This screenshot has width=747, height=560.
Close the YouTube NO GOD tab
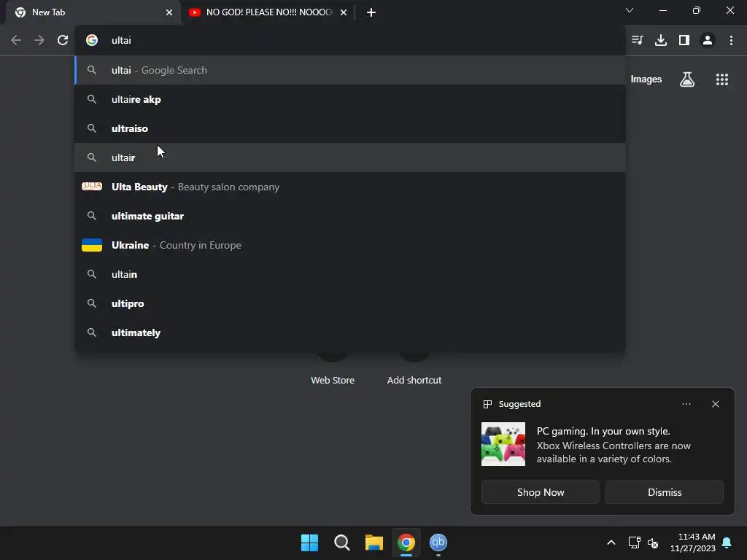[x=344, y=12]
